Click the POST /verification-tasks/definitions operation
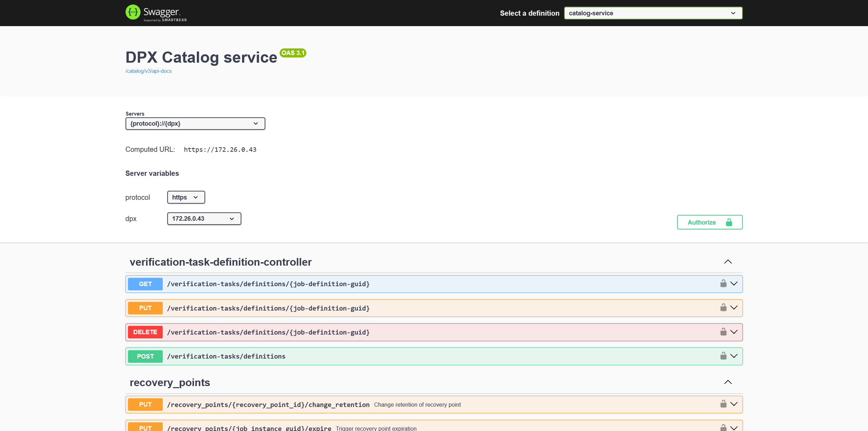The width and height of the screenshot is (868, 431). (x=226, y=356)
